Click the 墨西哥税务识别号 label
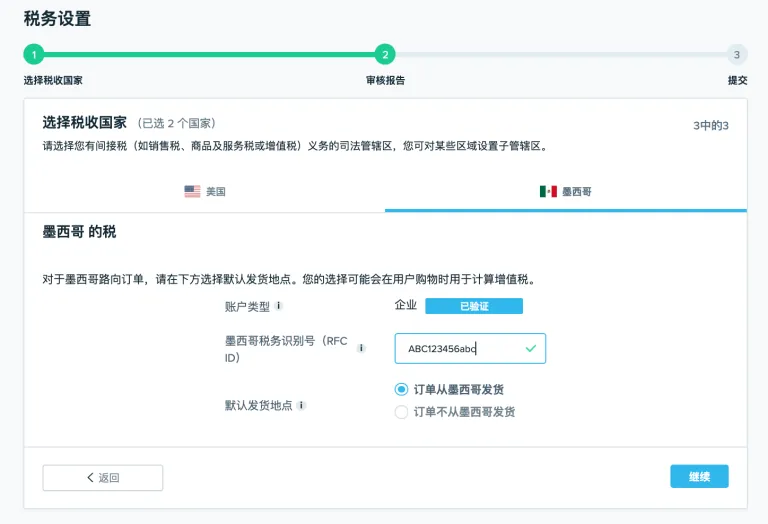The image size is (768, 524). [x=286, y=349]
